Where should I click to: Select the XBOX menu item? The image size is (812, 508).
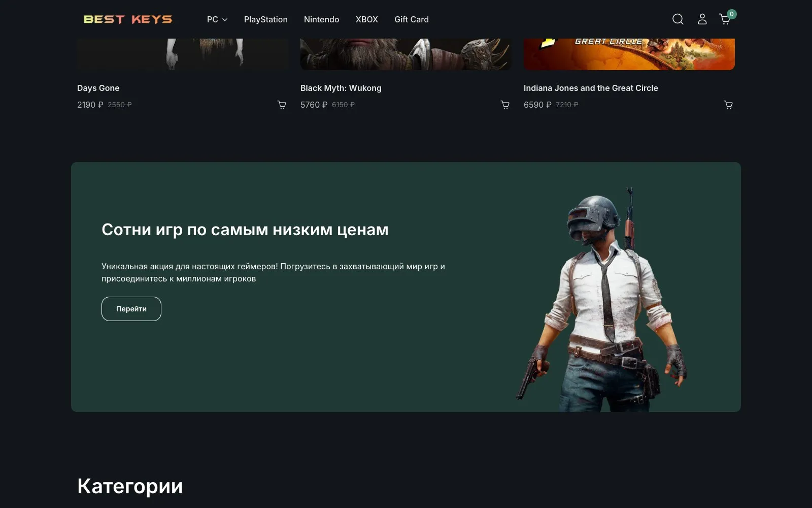[x=367, y=19]
